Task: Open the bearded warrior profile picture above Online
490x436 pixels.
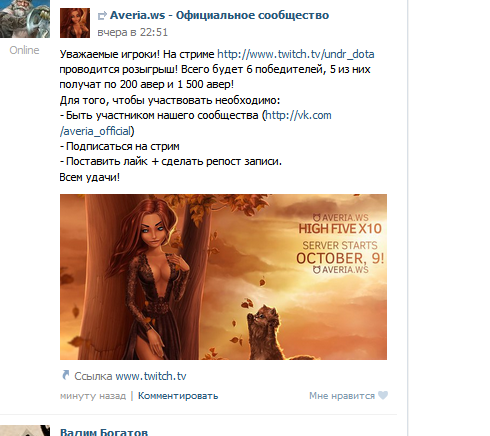Action: point(25,19)
